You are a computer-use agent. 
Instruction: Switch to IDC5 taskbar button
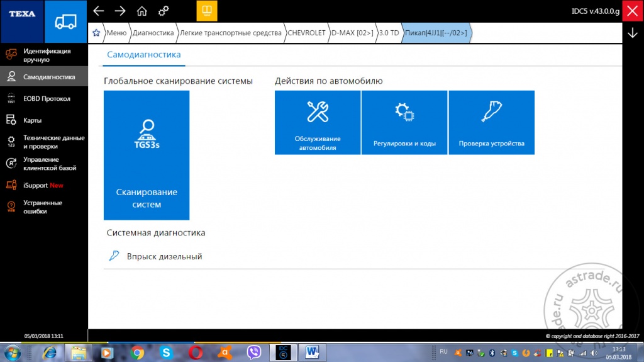[x=284, y=353]
